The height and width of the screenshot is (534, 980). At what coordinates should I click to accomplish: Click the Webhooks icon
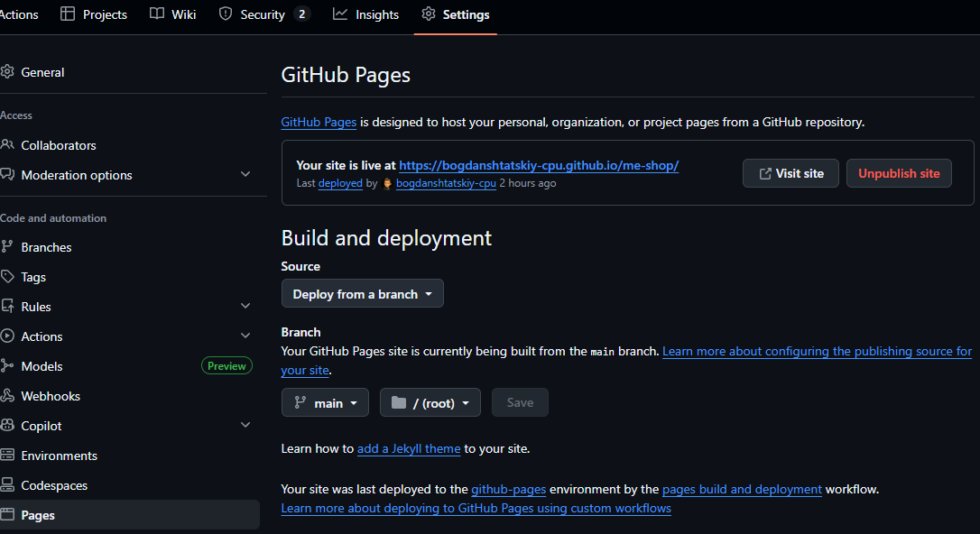pyautogui.click(x=7, y=395)
